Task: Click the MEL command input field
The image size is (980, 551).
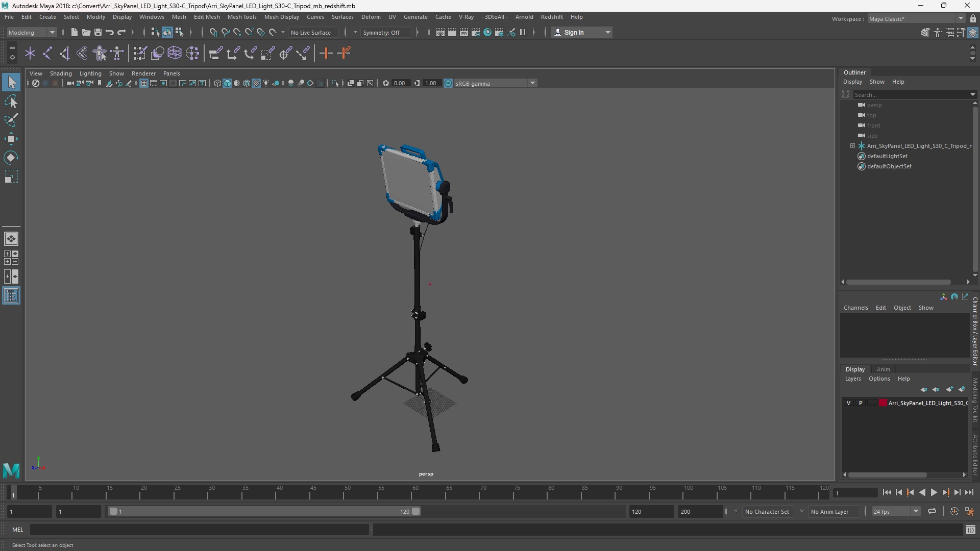Action: (x=200, y=530)
